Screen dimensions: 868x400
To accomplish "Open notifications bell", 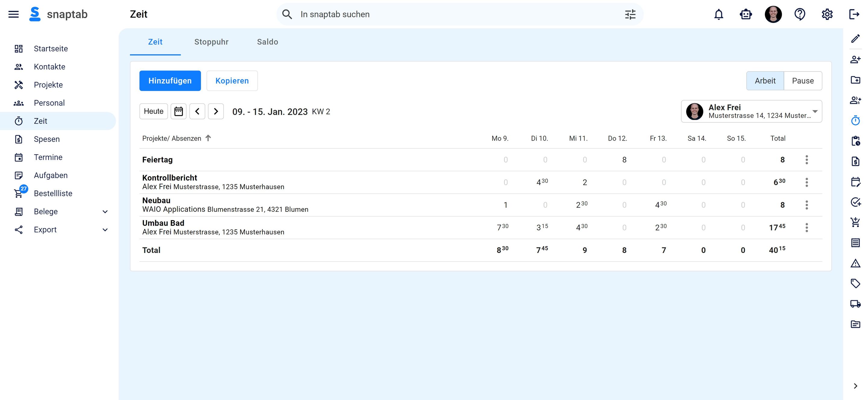I will tap(719, 14).
